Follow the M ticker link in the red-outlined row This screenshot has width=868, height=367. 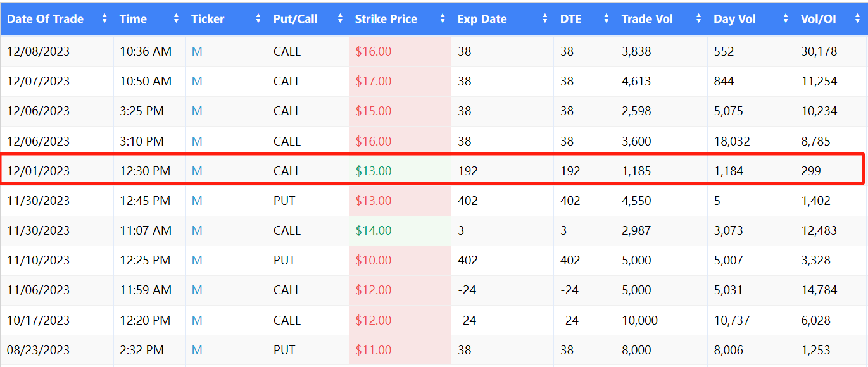click(x=197, y=171)
